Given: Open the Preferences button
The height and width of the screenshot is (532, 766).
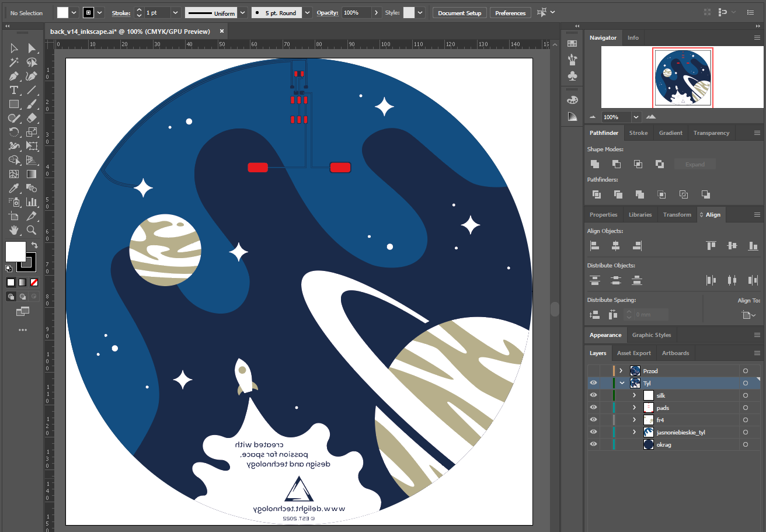Looking at the screenshot, I should 510,13.
